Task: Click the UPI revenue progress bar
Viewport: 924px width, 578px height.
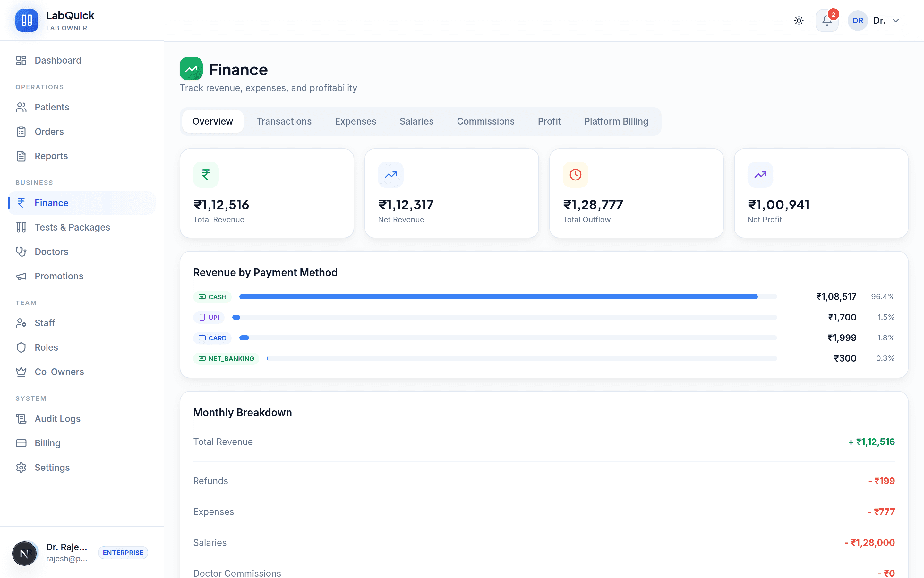Action: coord(504,317)
